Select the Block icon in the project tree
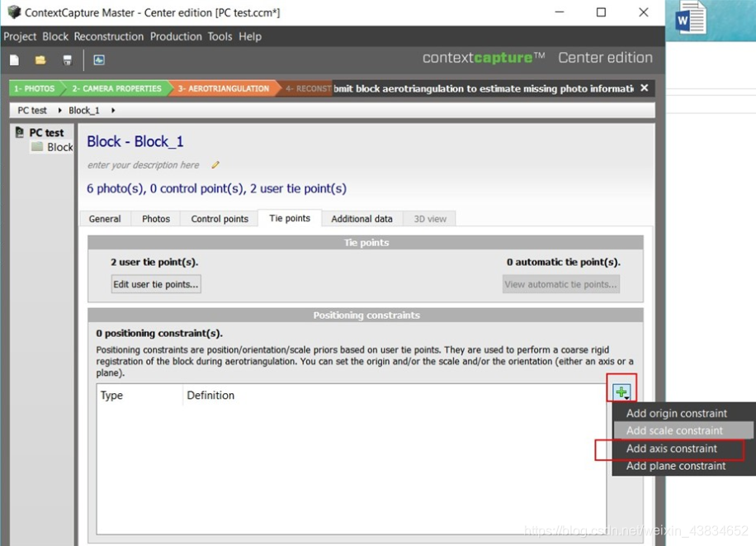 click(37, 147)
